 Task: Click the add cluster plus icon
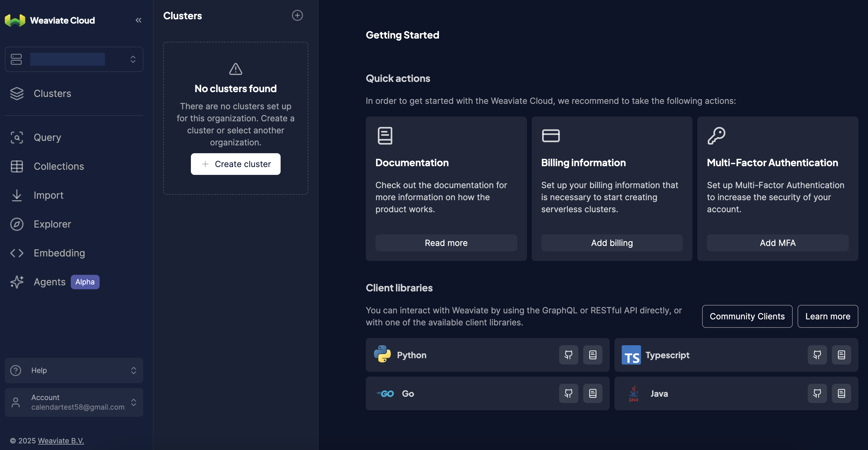297,15
